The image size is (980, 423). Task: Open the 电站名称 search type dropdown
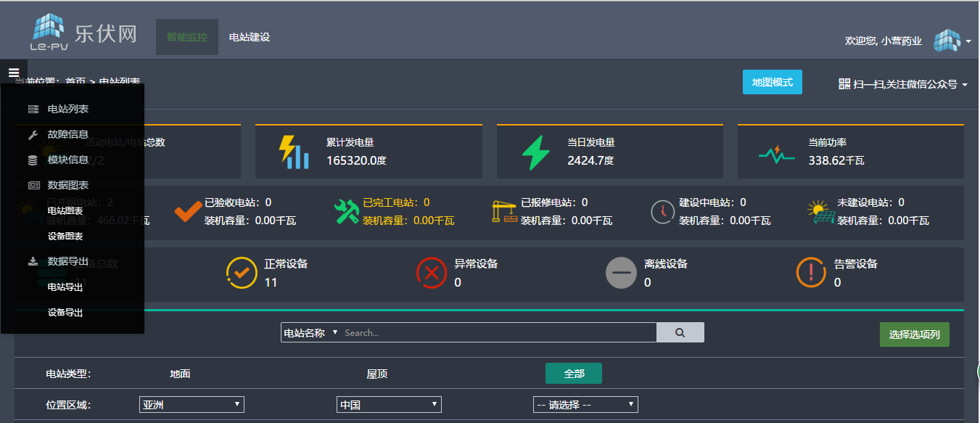tap(310, 333)
